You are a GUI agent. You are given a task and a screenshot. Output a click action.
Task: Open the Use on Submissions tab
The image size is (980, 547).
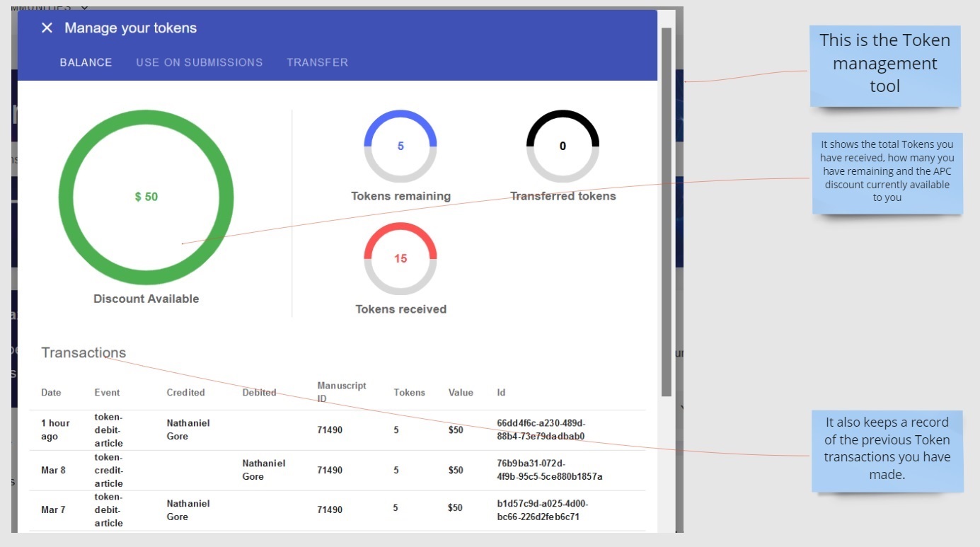199,62
